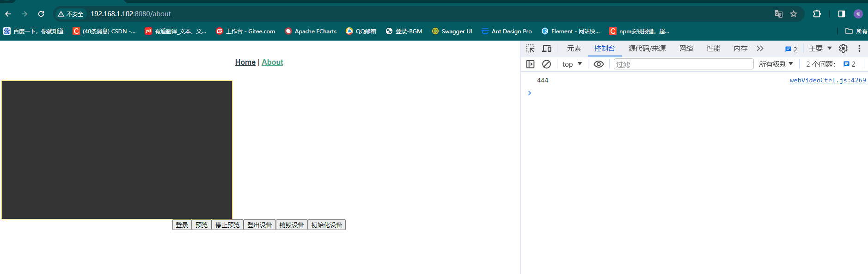868x274 pixels.
Task: Open the Youdao translate bookmark
Action: (x=176, y=31)
